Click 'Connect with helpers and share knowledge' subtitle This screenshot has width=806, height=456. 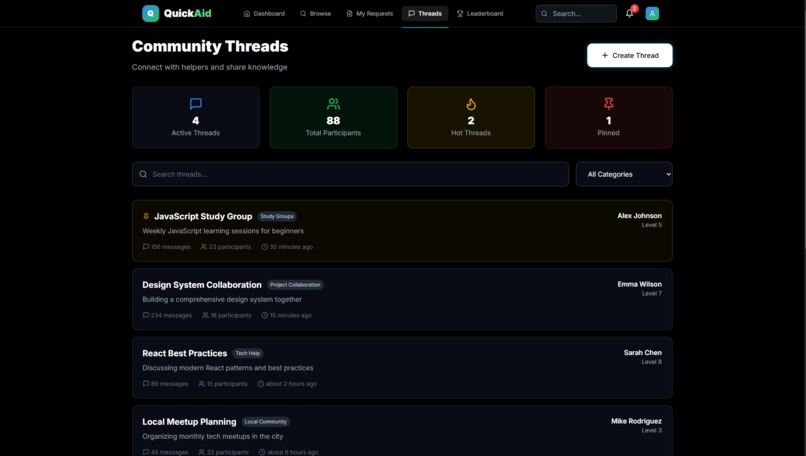[x=209, y=67]
